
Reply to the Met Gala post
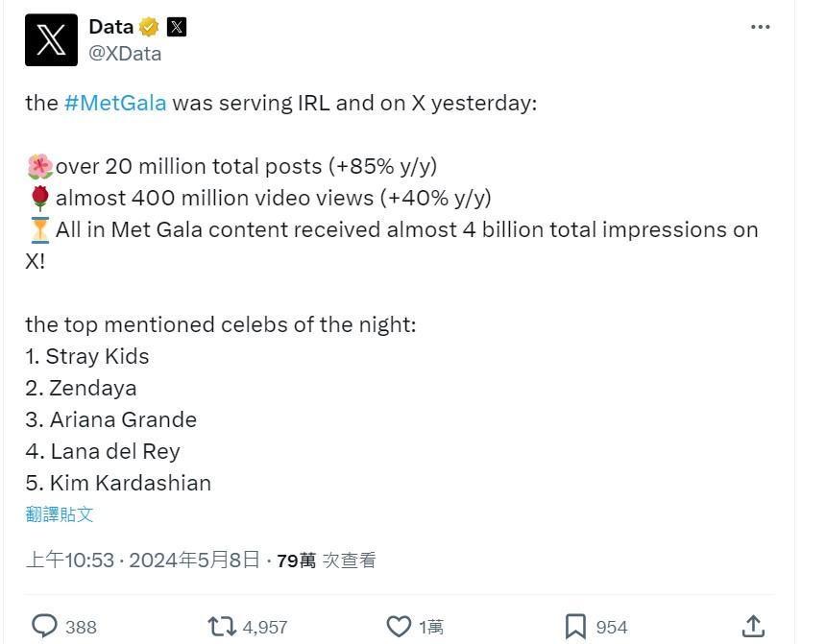click(x=45, y=627)
